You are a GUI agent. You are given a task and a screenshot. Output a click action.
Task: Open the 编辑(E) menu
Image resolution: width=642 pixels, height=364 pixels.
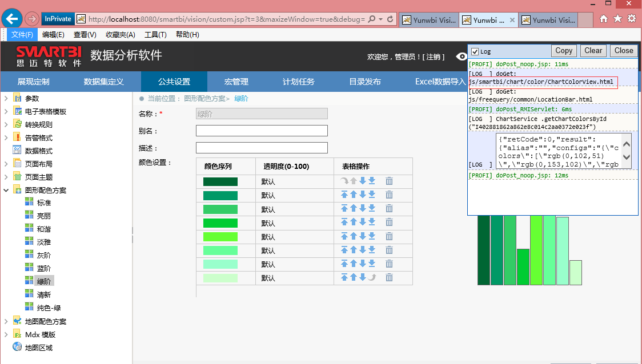click(x=53, y=35)
